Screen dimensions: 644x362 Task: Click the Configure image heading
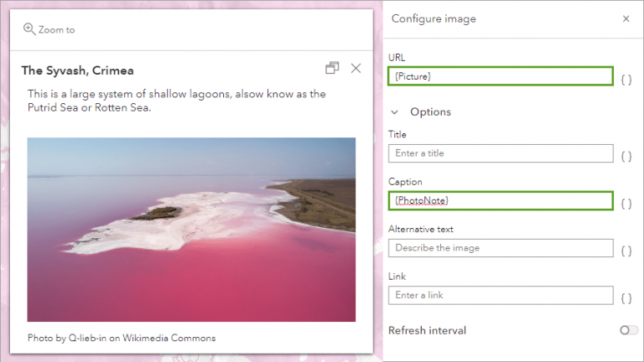coord(434,19)
